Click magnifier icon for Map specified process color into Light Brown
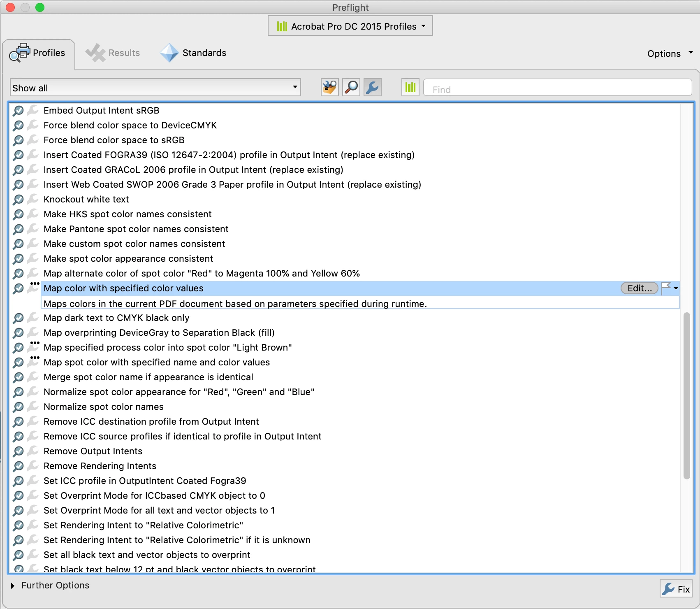 [x=18, y=347]
